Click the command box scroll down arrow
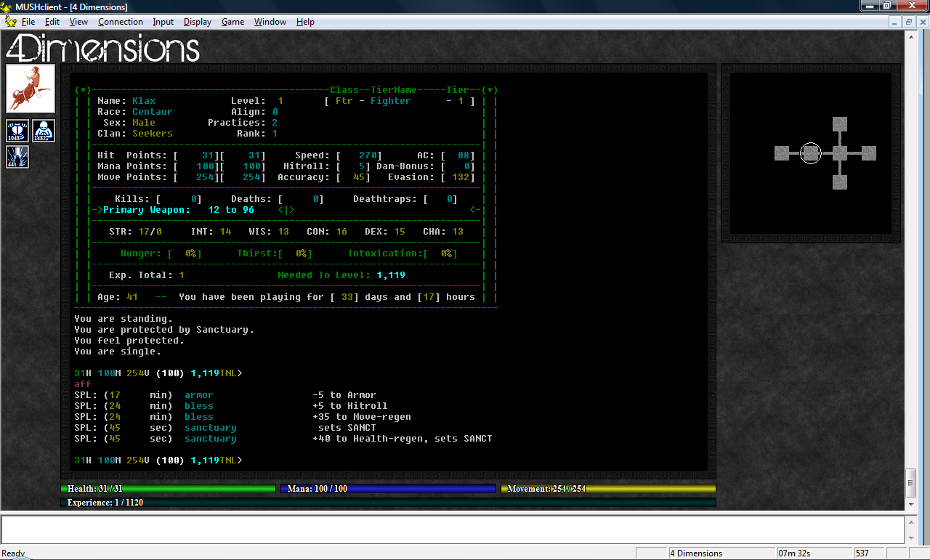930x560 pixels. (912, 537)
